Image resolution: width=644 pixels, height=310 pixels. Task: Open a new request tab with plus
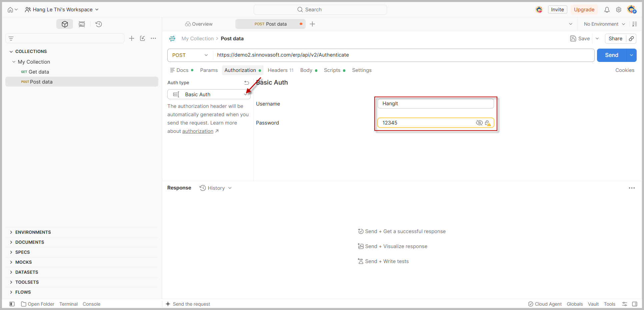(312, 24)
